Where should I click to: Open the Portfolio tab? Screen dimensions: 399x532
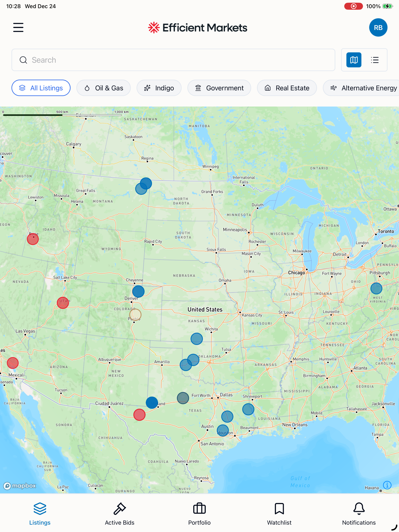click(x=199, y=514)
